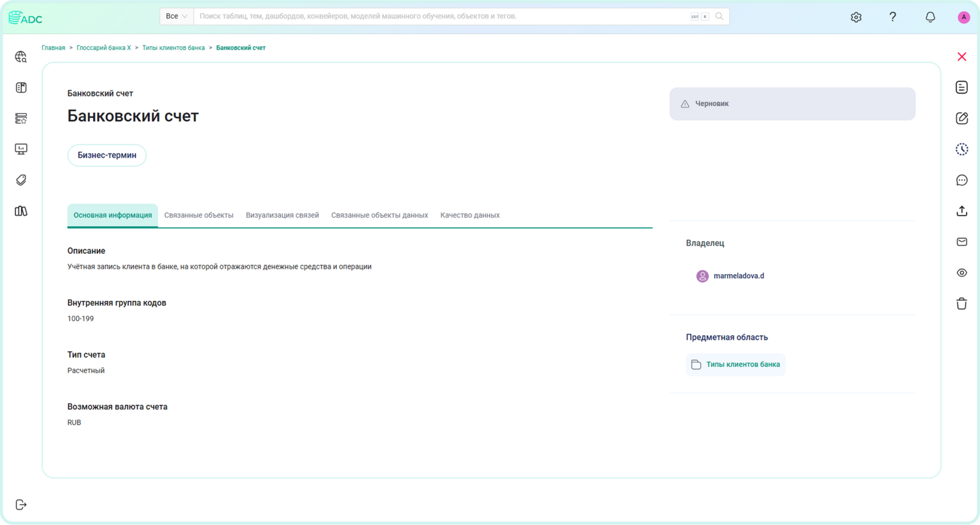The width and height of the screenshot is (980, 525).
Task: Expand the 'Все' search filter dropdown
Action: coord(177,16)
